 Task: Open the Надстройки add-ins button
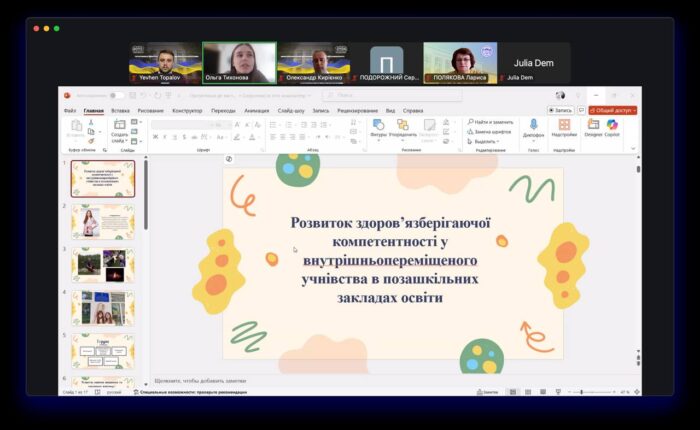tap(564, 126)
